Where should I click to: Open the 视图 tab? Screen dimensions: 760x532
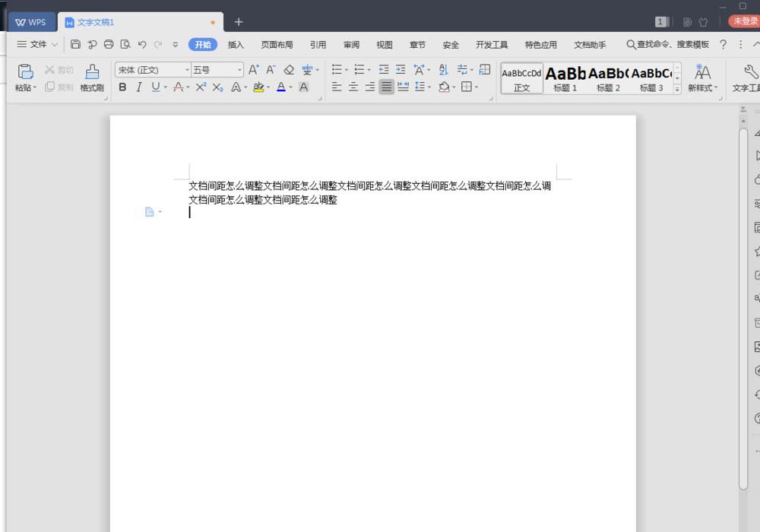click(385, 45)
